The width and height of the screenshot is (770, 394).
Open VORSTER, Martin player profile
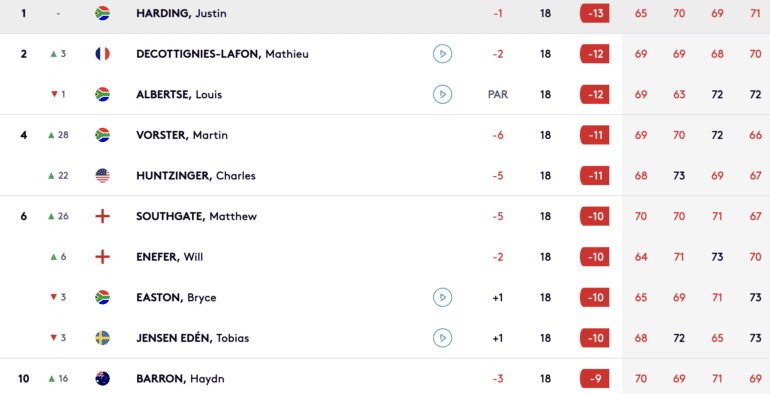click(x=182, y=135)
